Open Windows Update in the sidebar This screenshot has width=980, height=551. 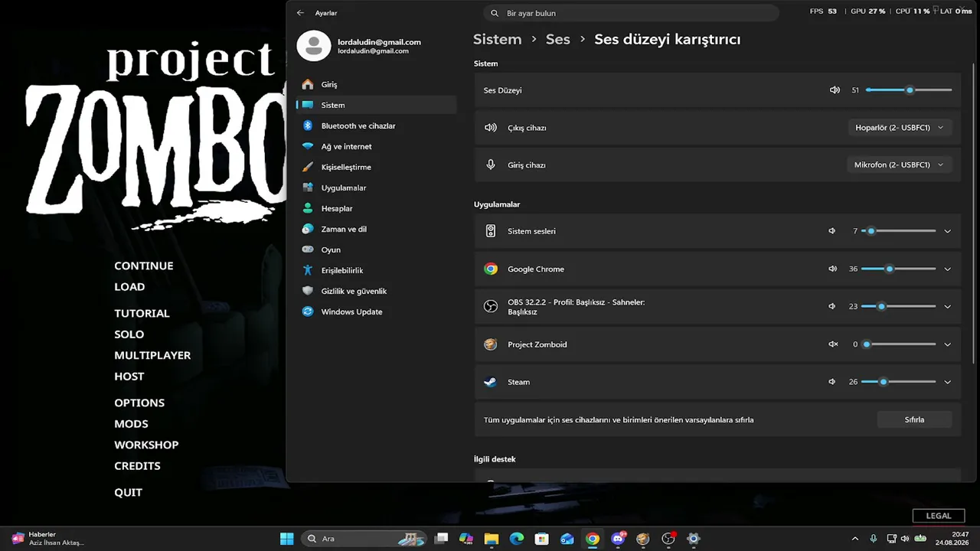pyautogui.click(x=376, y=311)
